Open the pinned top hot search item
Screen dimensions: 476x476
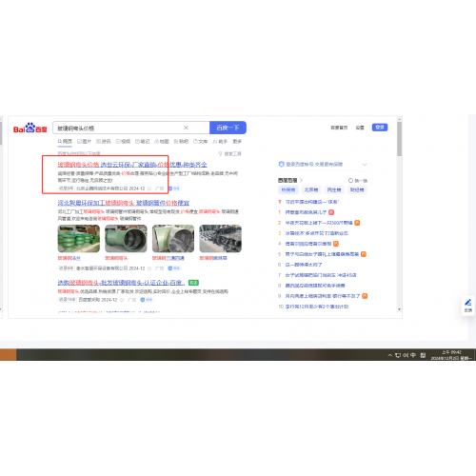312,202
